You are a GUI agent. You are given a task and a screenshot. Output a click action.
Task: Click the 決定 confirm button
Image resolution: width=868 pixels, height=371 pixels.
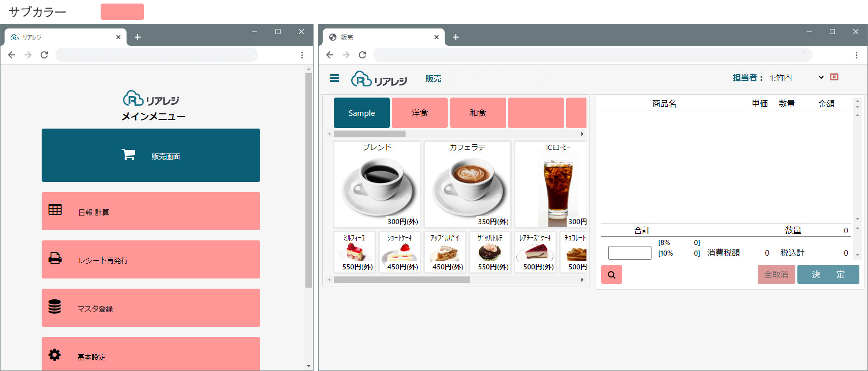[x=828, y=274]
